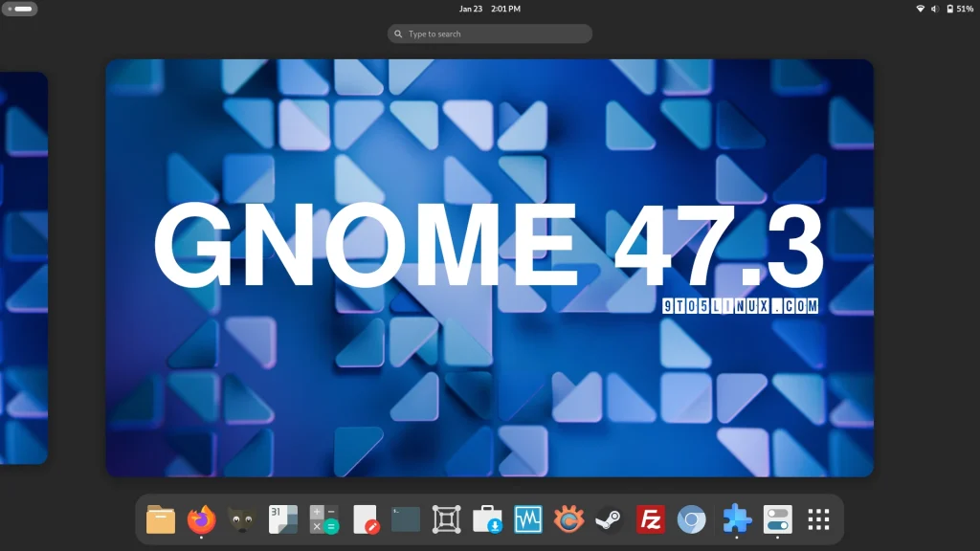Launch the Terminal from the dock
The image size is (980, 551).
[x=406, y=519]
